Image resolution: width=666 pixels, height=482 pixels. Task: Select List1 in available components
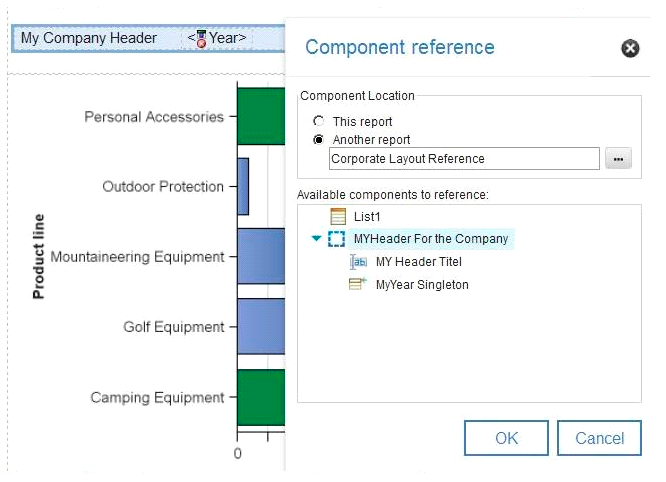coord(368,216)
